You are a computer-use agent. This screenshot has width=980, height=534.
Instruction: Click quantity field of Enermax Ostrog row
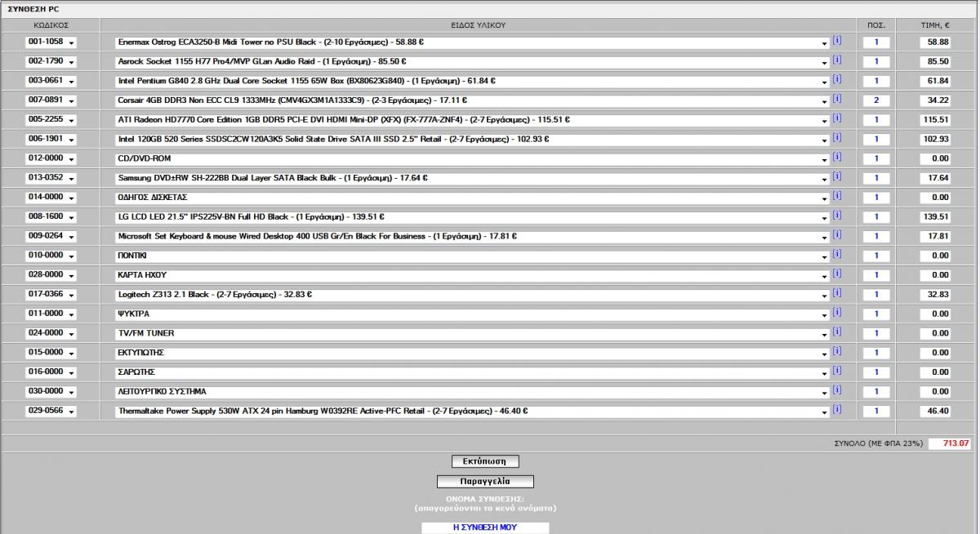[x=876, y=42]
